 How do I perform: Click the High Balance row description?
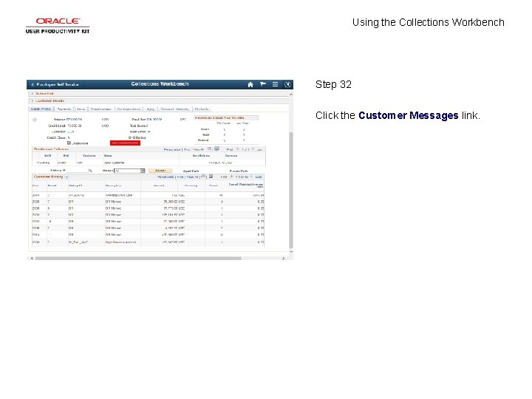pyautogui.click(x=120, y=242)
